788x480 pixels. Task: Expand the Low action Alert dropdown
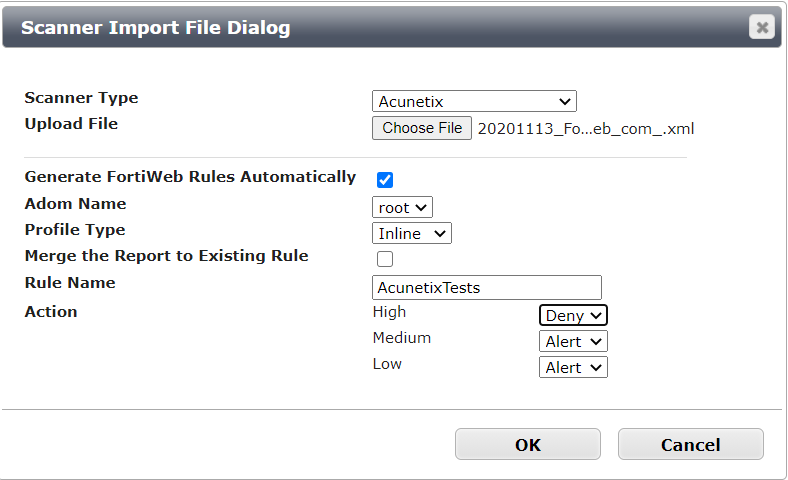[573, 367]
